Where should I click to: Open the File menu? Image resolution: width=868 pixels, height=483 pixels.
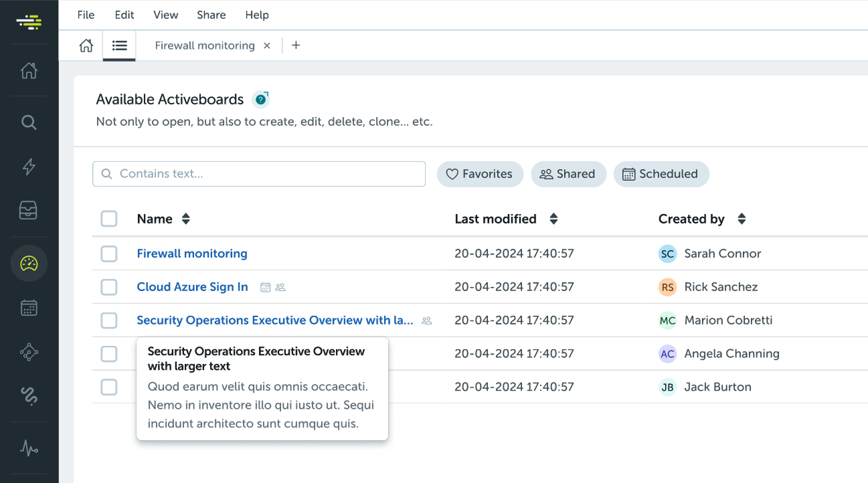86,15
